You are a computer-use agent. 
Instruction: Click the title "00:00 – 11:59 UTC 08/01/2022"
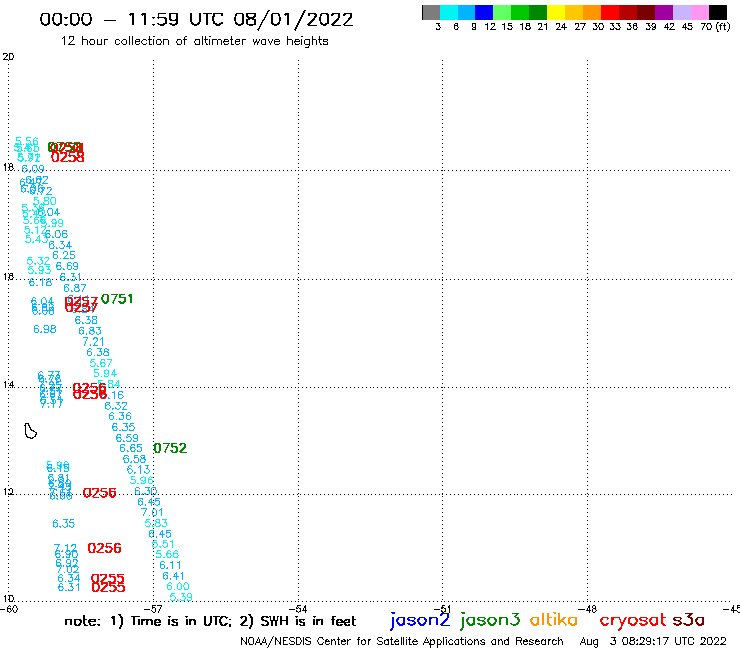[x=196, y=19]
